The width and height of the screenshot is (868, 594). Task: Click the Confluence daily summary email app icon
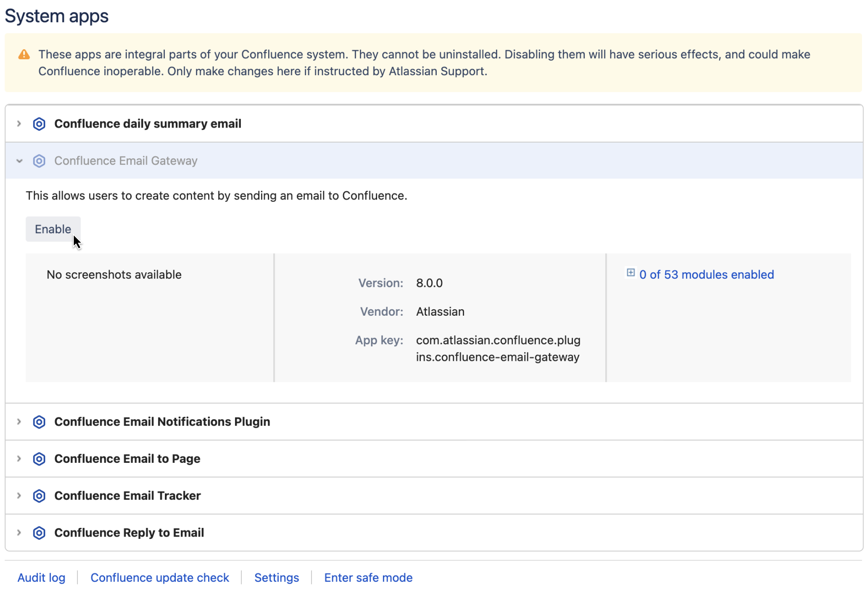click(x=39, y=124)
